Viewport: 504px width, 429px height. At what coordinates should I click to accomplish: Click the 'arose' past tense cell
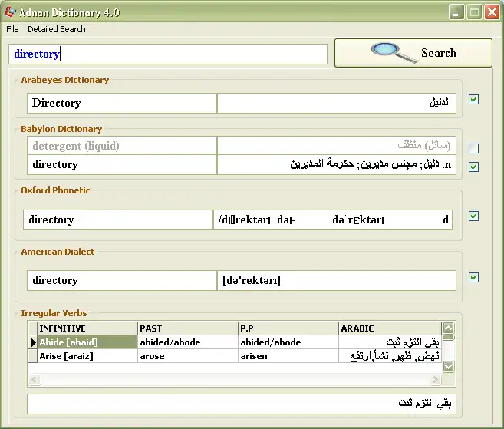188,356
